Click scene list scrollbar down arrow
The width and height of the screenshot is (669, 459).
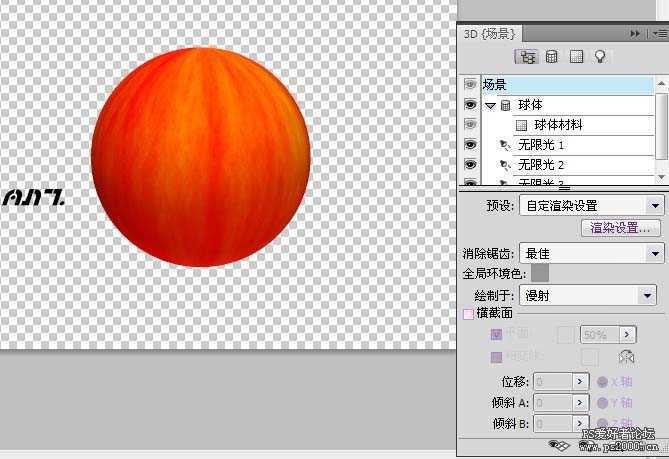click(661, 176)
